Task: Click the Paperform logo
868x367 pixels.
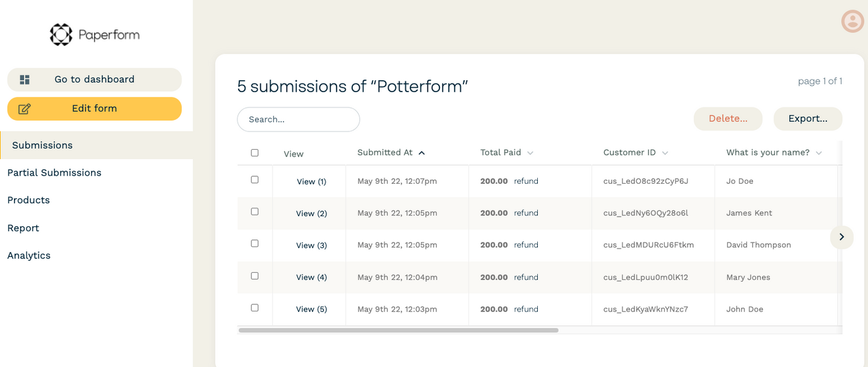Action: 93,34
